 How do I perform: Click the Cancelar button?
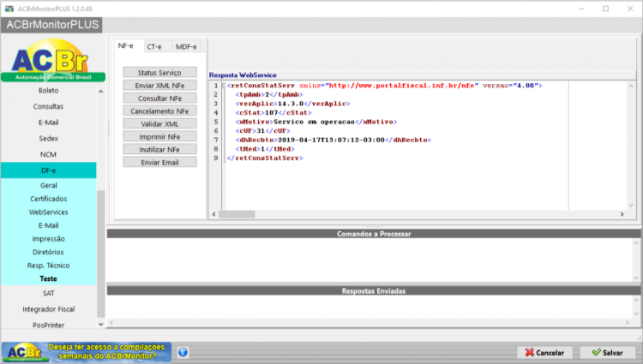pos(544,353)
